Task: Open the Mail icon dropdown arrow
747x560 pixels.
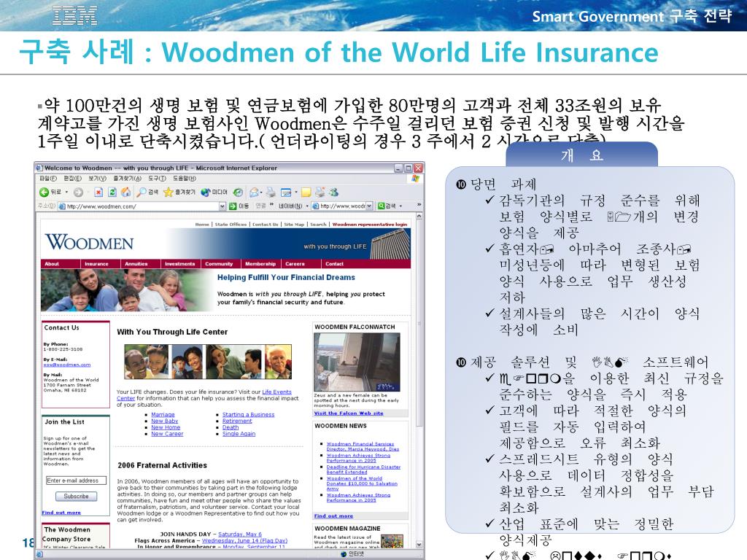Action: (x=263, y=192)
